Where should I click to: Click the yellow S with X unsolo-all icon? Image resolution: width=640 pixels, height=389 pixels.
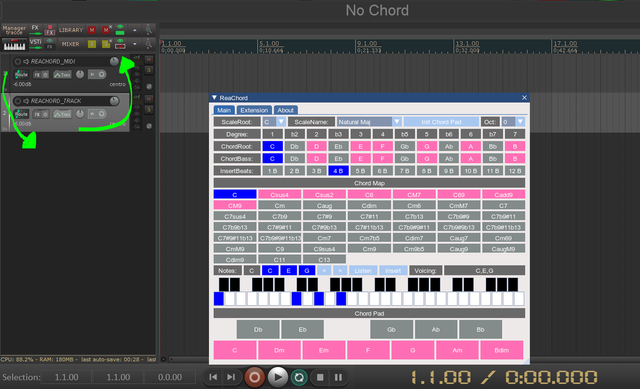pyautogui.click(x=106, y=44)
